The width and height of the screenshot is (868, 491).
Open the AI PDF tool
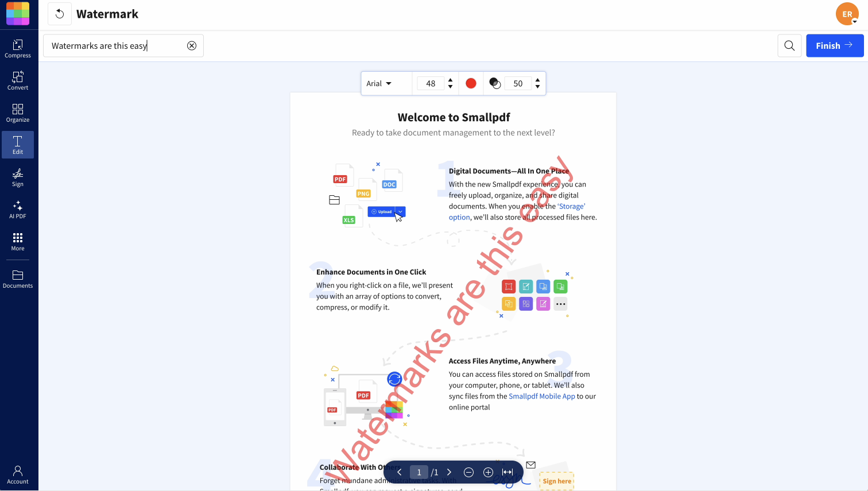click(x=18, y=209)
